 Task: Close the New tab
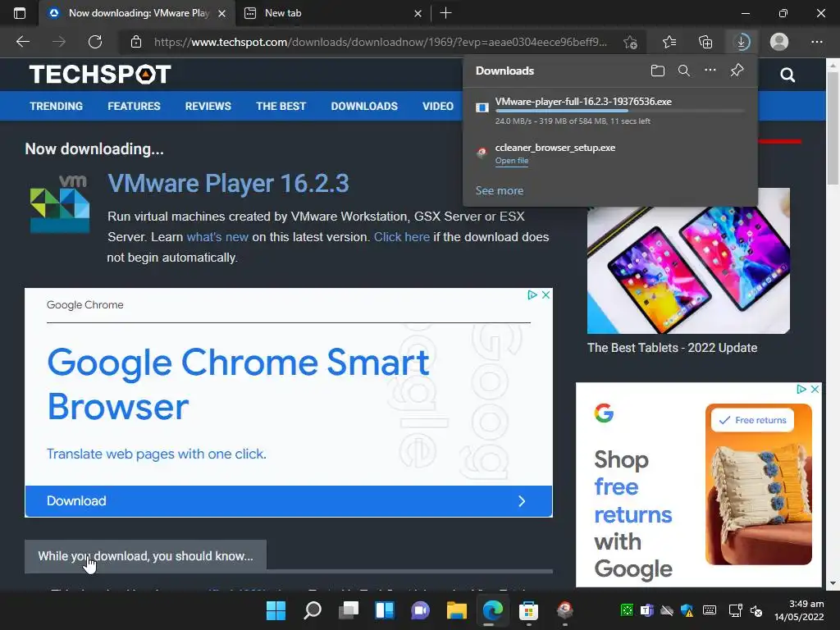[x=418, y=13]
